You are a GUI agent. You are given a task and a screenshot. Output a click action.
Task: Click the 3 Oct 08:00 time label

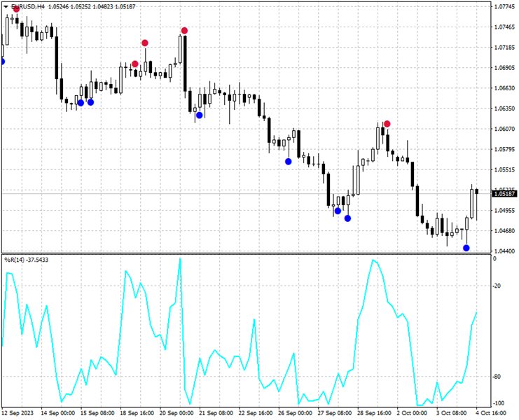452,413
